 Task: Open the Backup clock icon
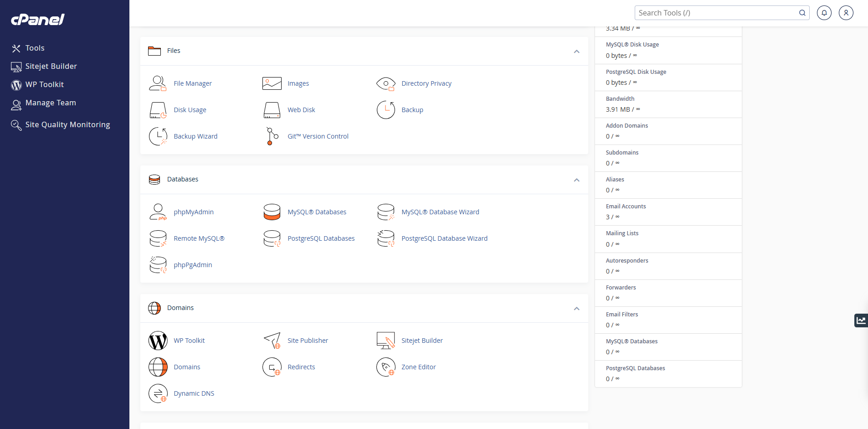386,110
